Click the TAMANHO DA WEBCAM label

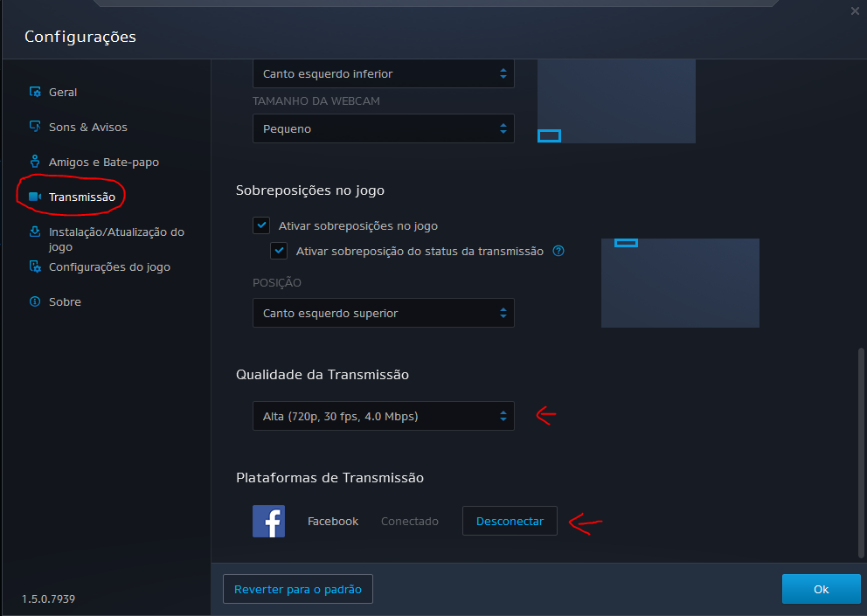tap(316, 101)
